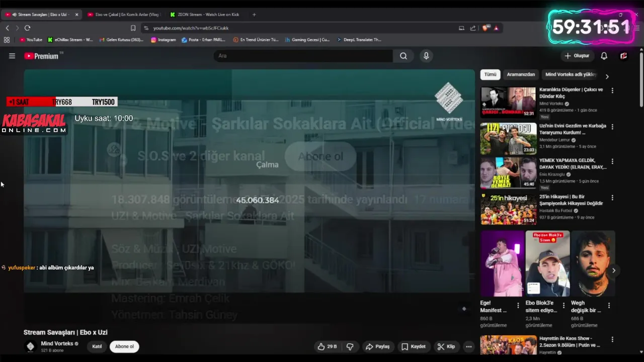Open the notifications bell

pyautogui.click(x=604, y=56)
